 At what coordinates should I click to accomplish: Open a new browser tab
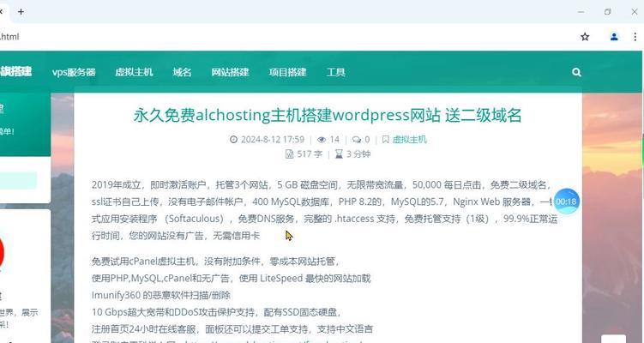click(21, 12)
